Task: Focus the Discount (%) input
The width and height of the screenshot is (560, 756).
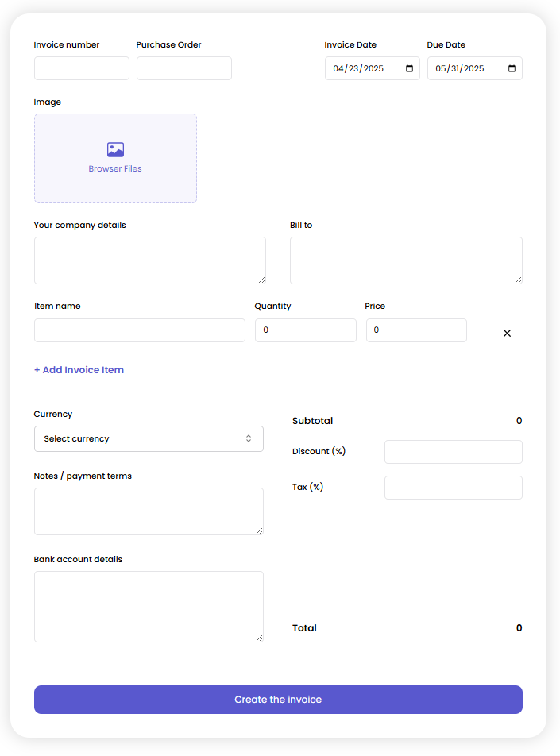Action: point(453,452)
